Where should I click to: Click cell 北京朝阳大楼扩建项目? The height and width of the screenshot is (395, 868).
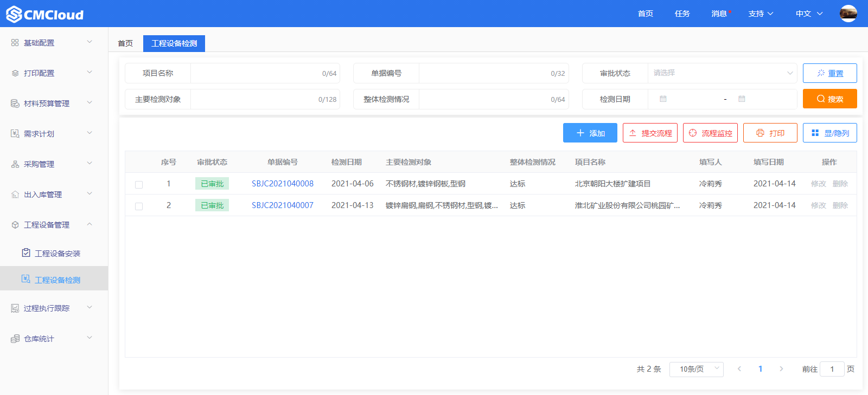[x=613, y=184]
